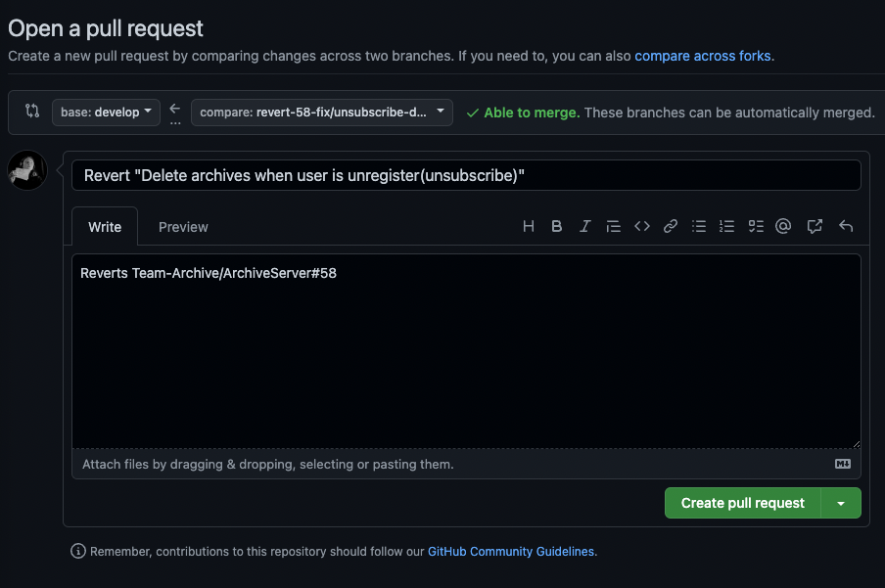Click the info icon beside the contribution reminder
The image size is (885, 588).
pyautogui.click(x=78, y=551)
